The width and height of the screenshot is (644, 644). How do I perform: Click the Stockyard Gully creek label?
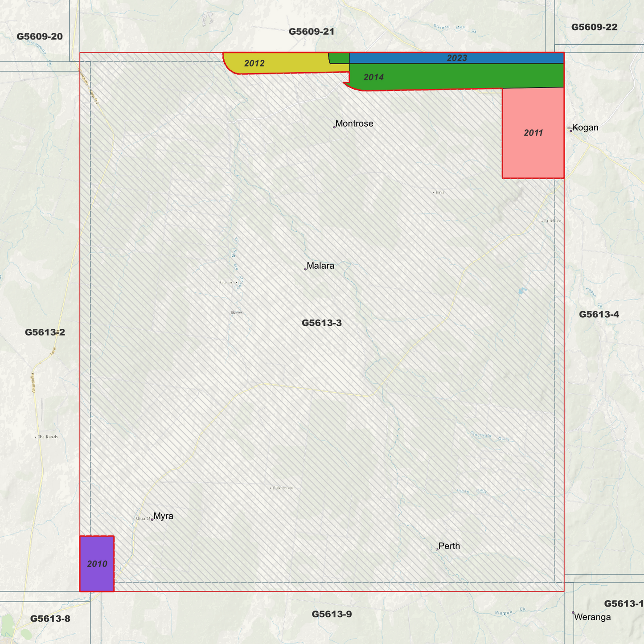click(x=490, y=436)
